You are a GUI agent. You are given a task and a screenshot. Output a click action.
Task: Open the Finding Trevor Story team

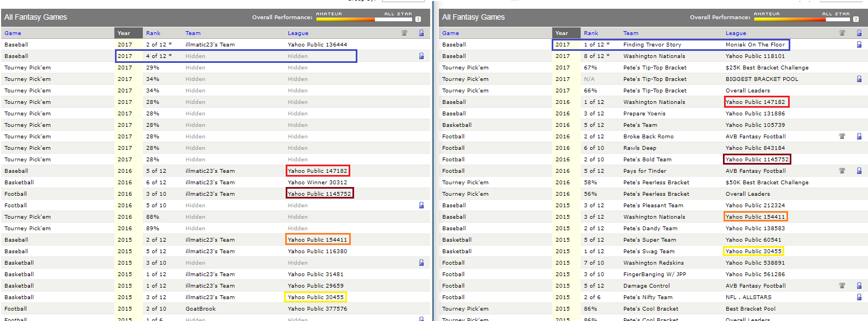tap(652, 45)
